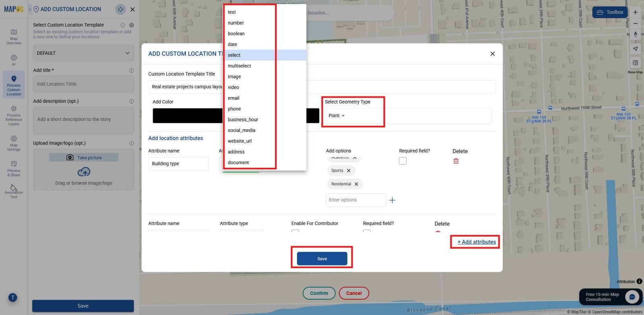644x315 pixels.
Task: Toggle Required field checkbox for Building type
Action: click(403, 161)
